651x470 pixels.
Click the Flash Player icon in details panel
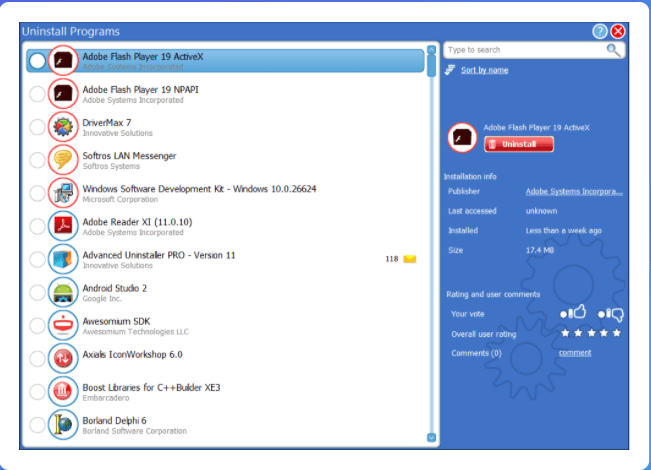tap(463, 137)
